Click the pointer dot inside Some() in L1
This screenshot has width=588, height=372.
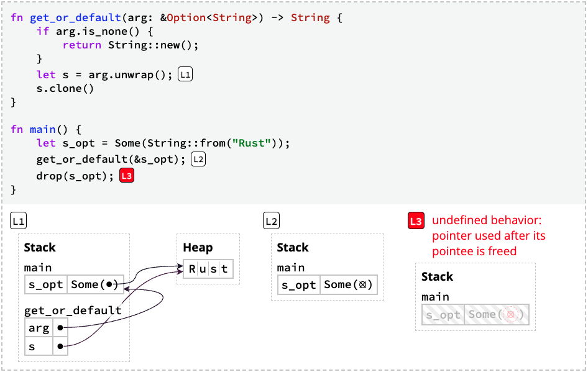pyautogui.click(x=109, y=284)
